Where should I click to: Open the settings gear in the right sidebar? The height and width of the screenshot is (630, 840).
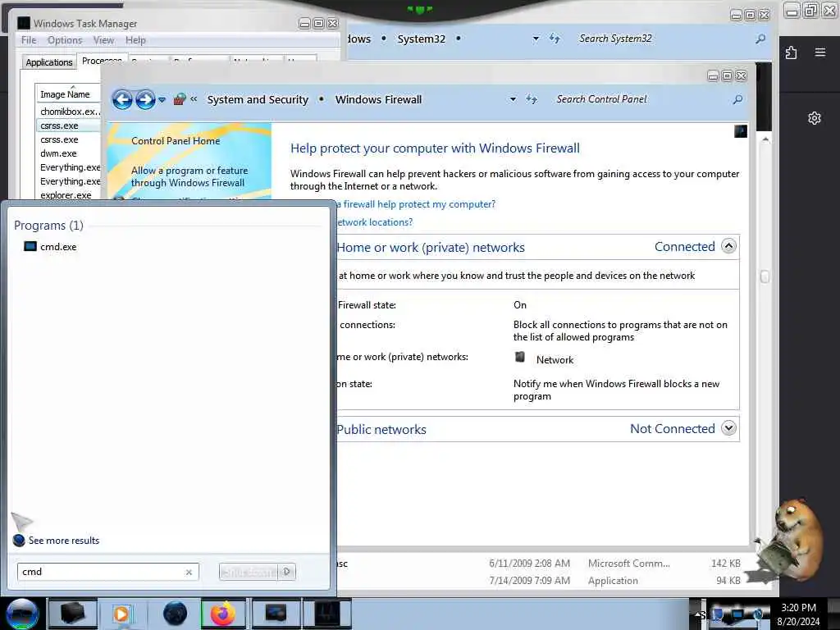point(815,118)
